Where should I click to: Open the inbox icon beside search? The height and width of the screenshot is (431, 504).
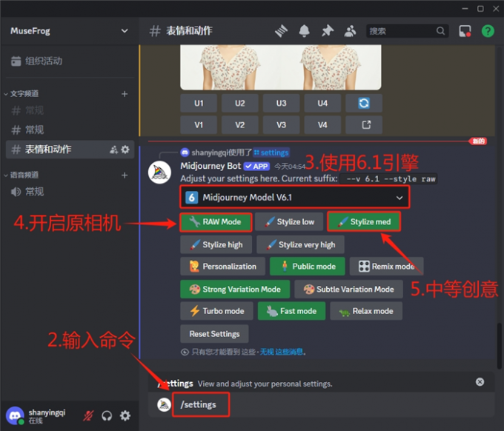[x=465, y=31]
